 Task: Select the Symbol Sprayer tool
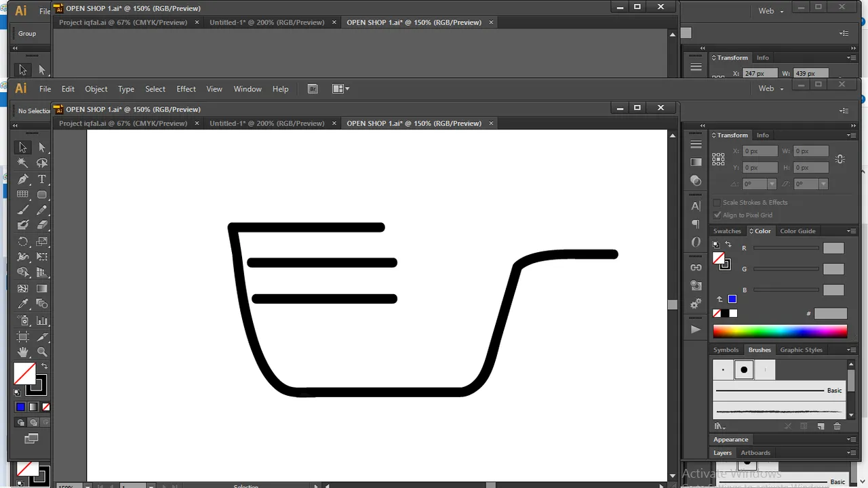click(22, 321)
